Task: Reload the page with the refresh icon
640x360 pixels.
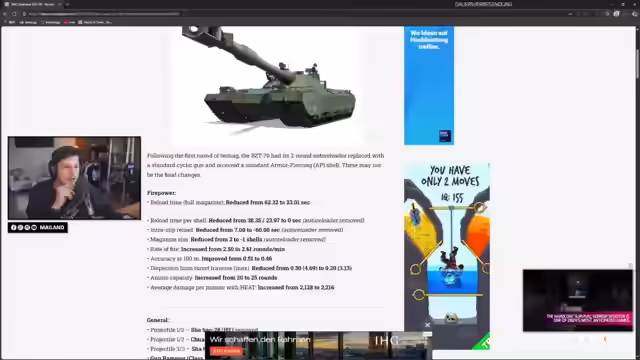Action: pyautogui.click(x=14, y=14)
